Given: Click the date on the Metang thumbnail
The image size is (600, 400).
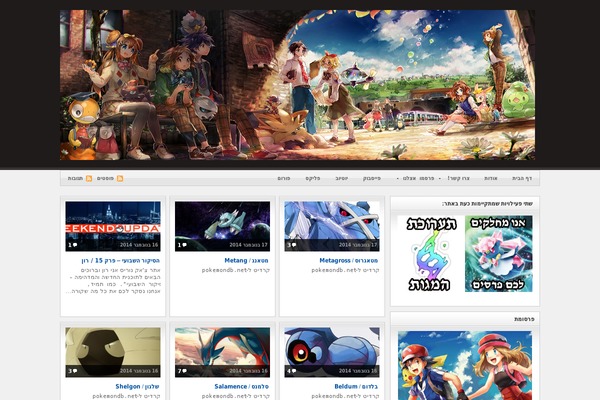Looking at the screenshot, I should point(248,245).
